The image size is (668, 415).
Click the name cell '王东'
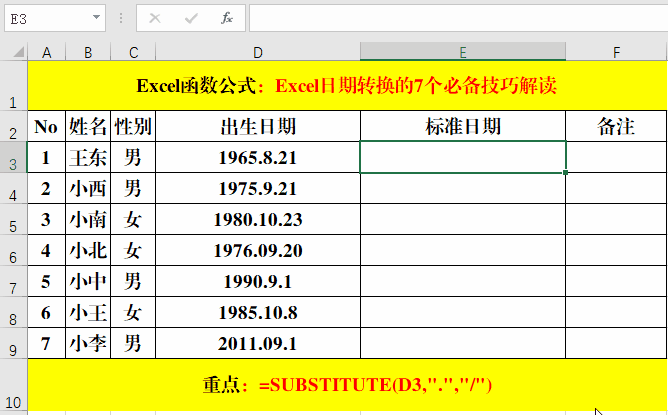point(88,157)
